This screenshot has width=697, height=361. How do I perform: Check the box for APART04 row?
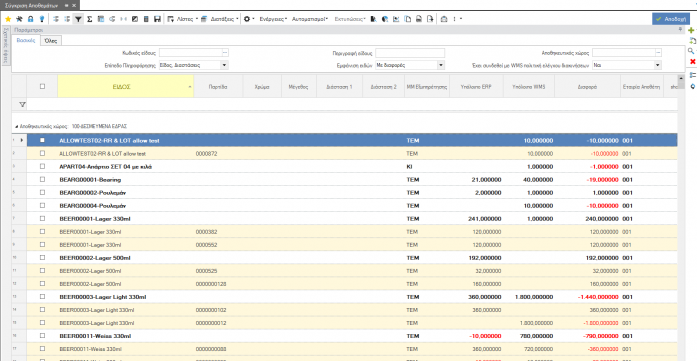pos(42,166)
